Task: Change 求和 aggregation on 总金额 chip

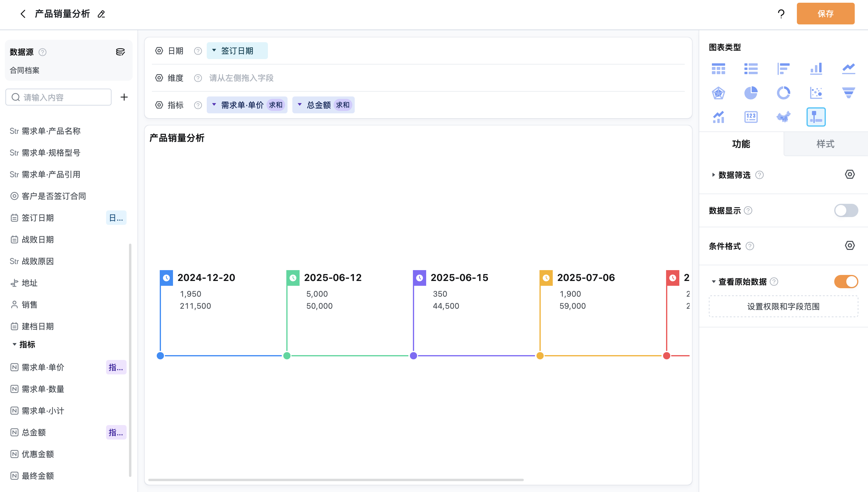Action: 343,105
